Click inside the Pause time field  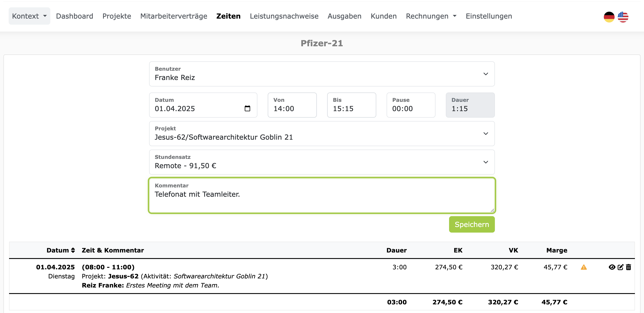tap(411, 109)
